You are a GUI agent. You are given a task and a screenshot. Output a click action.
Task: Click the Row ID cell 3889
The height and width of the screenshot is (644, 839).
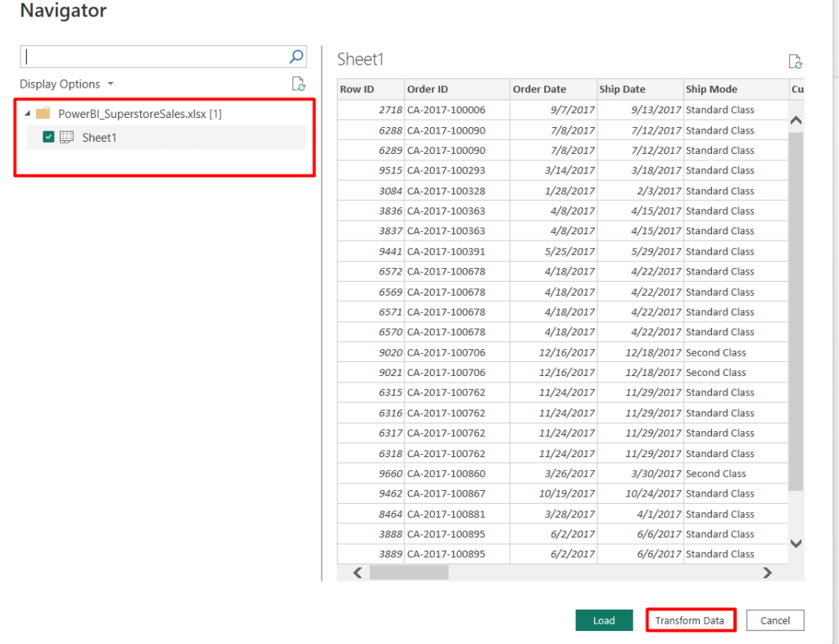(370, 554)
